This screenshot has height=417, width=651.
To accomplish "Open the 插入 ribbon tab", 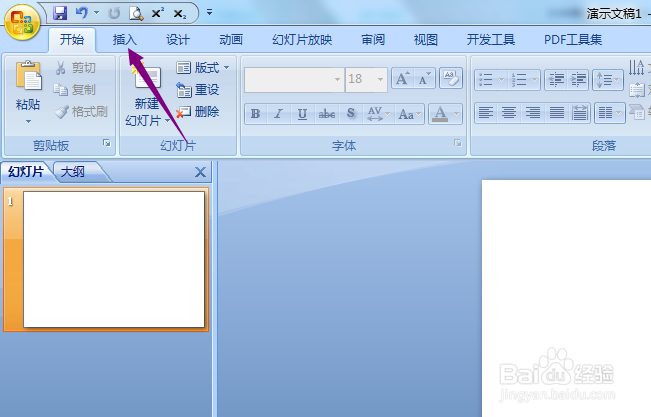I will (125, 40).
